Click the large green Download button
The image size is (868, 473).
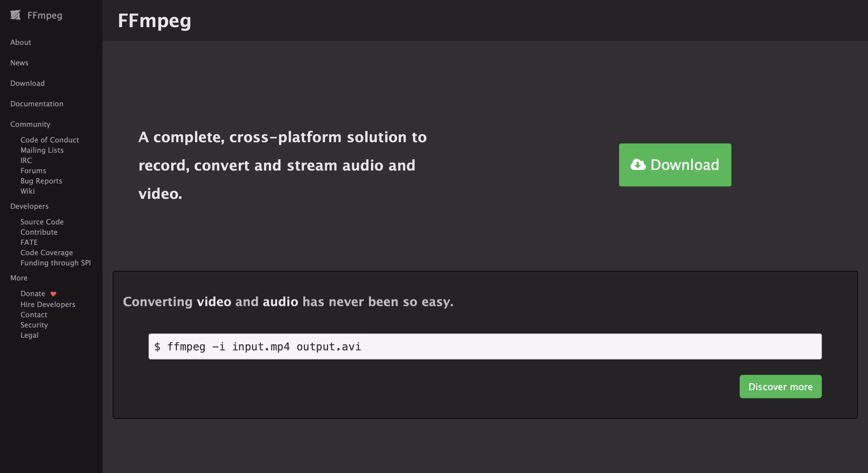click(675, 165)
